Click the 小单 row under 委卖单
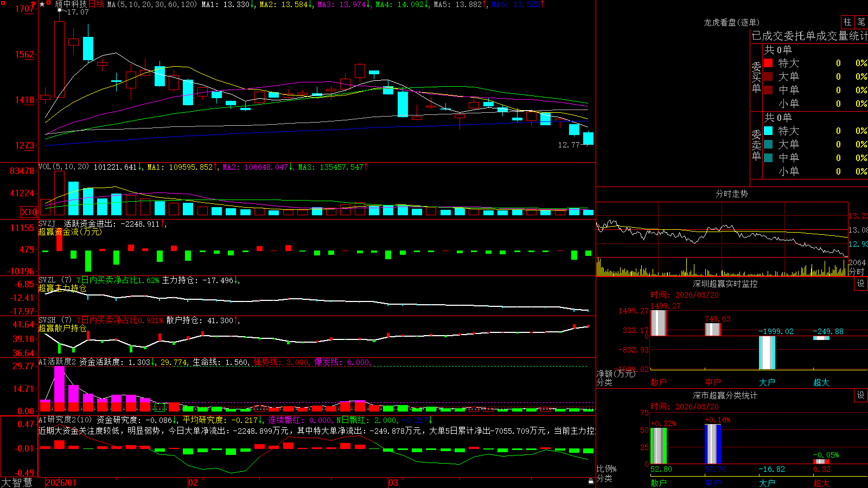 815,171
